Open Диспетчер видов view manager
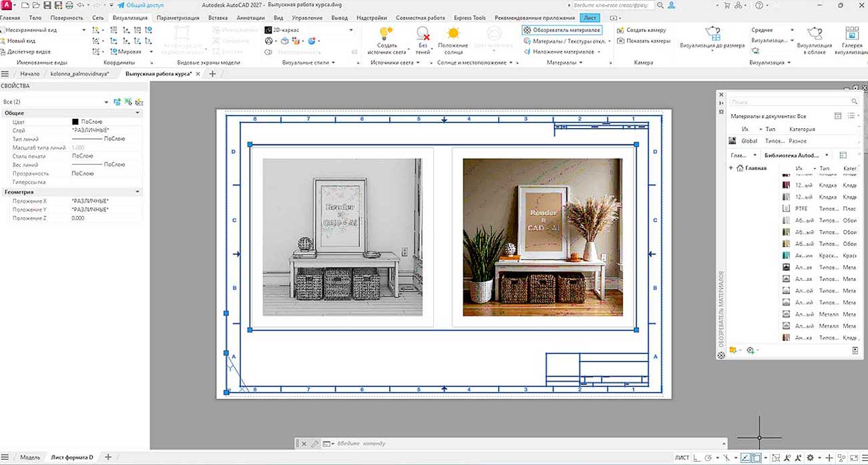The height and width of the screenshot is (465, 868). coord(25,51)
